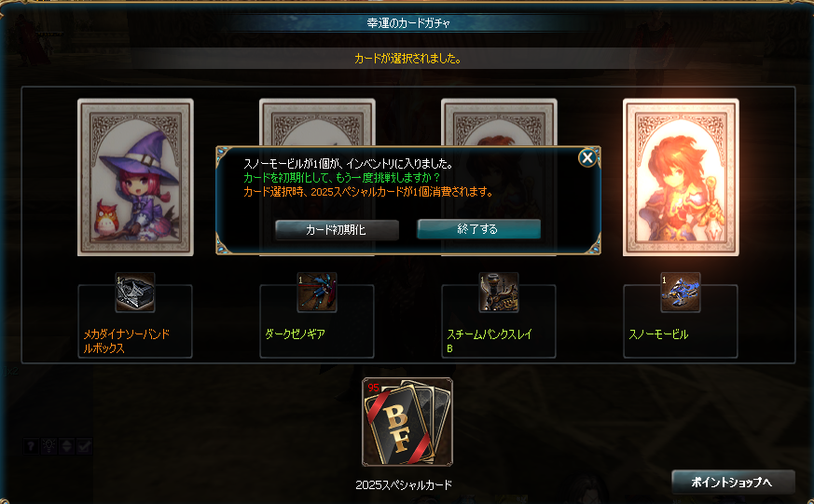
Task: Toggle the dimmed up-down arrows icon
Action: tap(67, 446)
